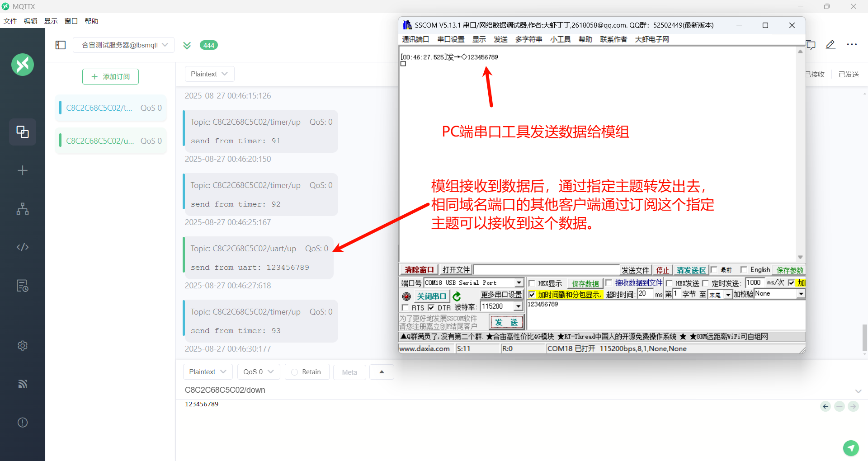Toggle the DTR checkbox

point(431,307)
